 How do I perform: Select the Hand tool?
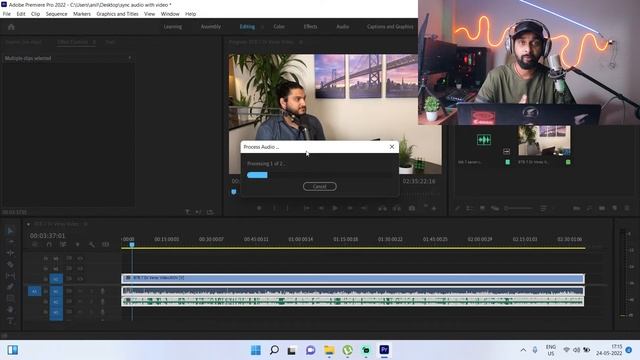[x=10, y=309]
